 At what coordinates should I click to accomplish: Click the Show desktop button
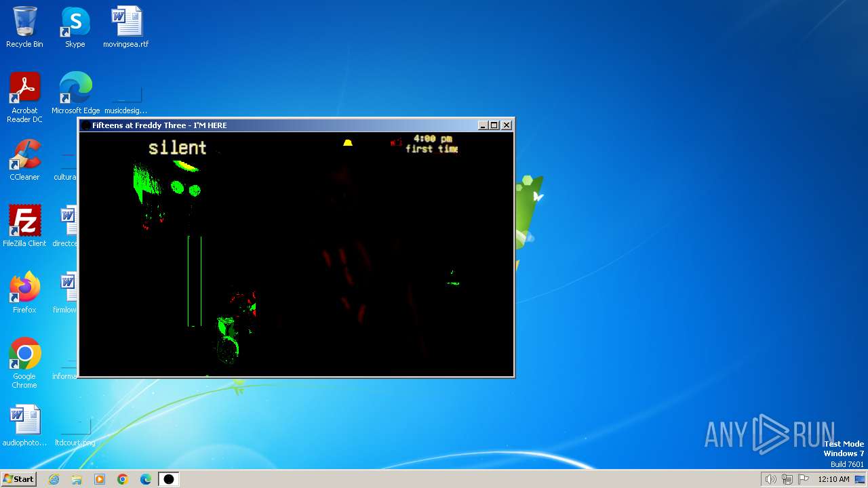861,479
